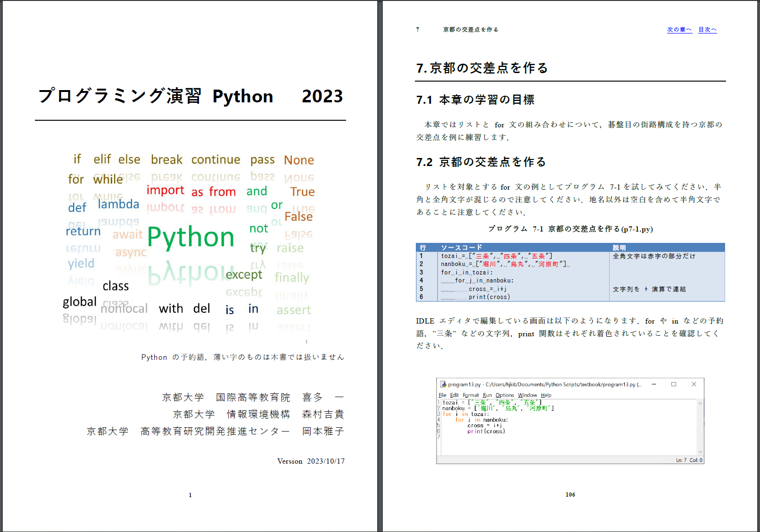Open the Help menu in IDLE
The image size is (760, 532).
point(546,395)
